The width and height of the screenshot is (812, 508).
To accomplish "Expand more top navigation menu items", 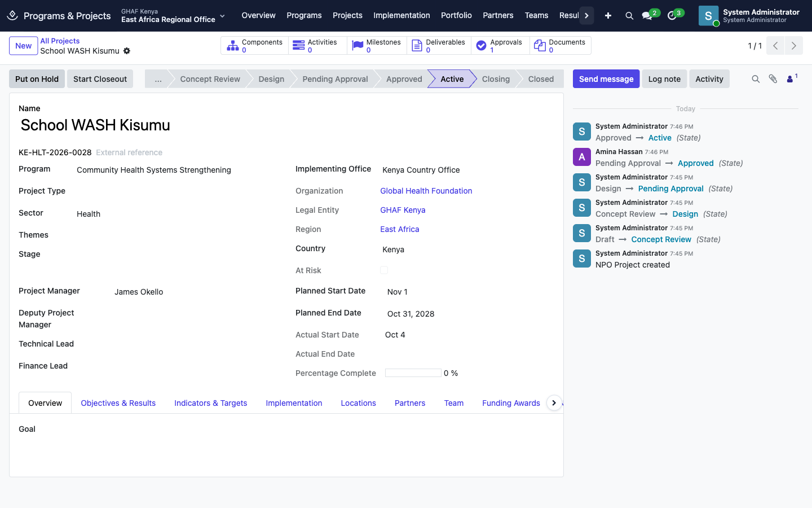I will [586, 16].
